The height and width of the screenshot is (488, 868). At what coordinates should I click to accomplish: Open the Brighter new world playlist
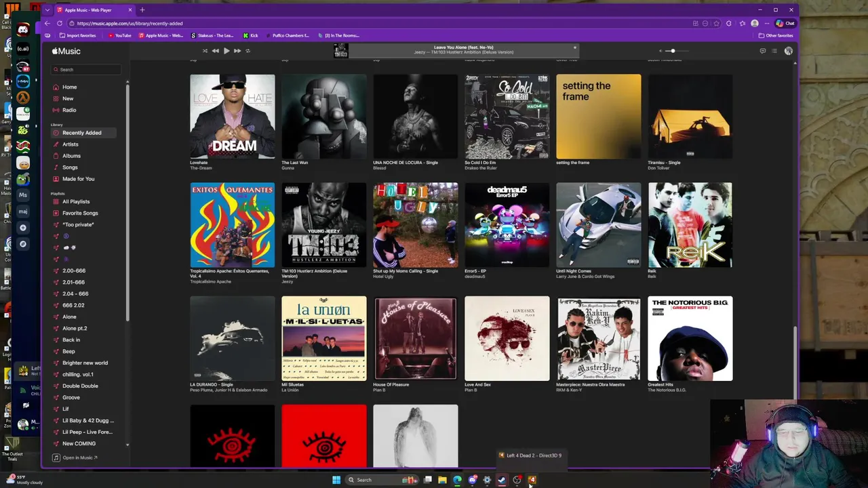pos(85,363)
